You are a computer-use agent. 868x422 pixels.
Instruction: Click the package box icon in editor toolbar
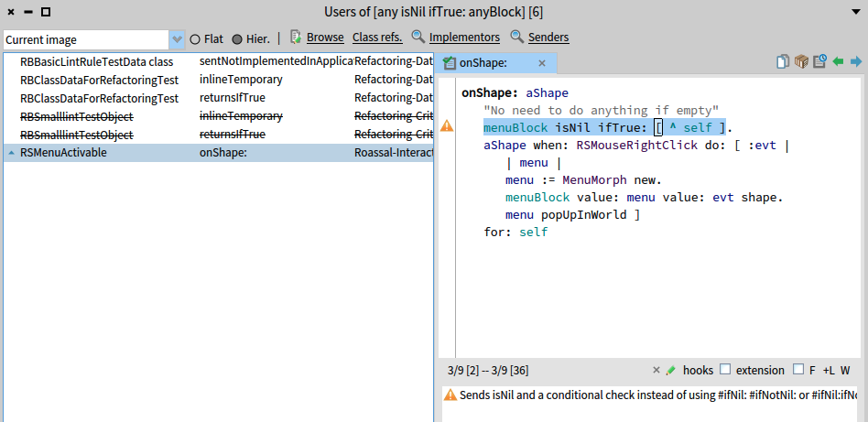pyautogui.click(x=801, y=62)
